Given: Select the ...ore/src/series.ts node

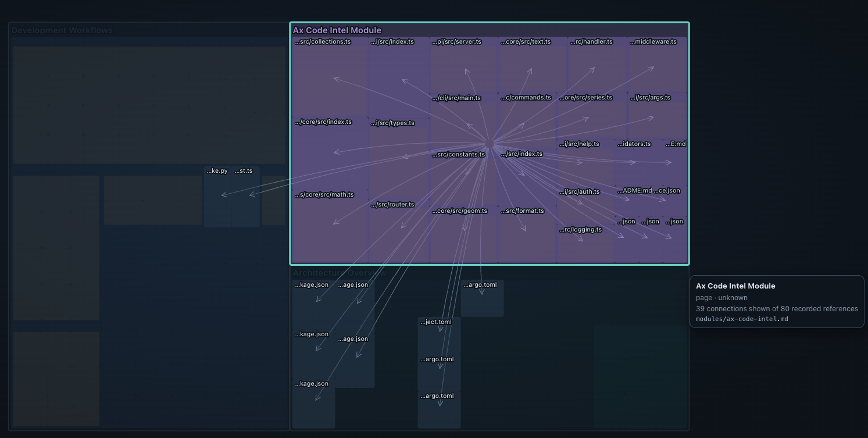Looking at the screenshot, I should click(x=592, y=116).
